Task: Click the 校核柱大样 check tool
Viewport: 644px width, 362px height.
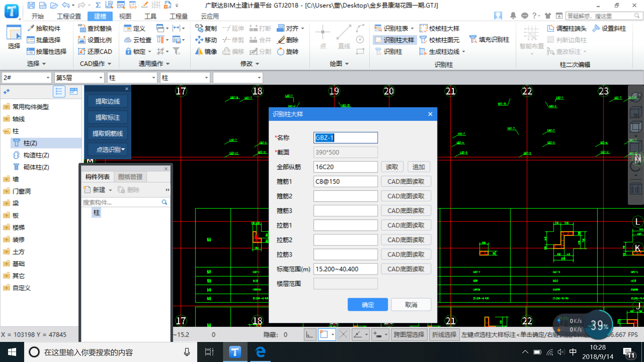Action: tap(439, 28)
